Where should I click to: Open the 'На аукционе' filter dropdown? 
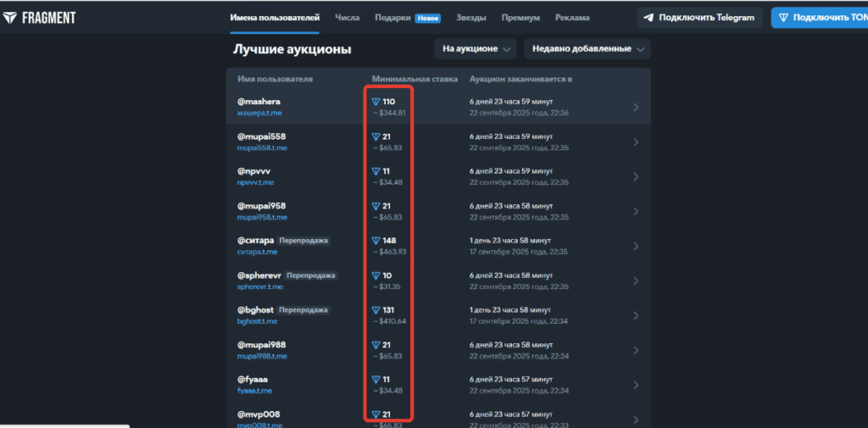(x=475, y=49)
